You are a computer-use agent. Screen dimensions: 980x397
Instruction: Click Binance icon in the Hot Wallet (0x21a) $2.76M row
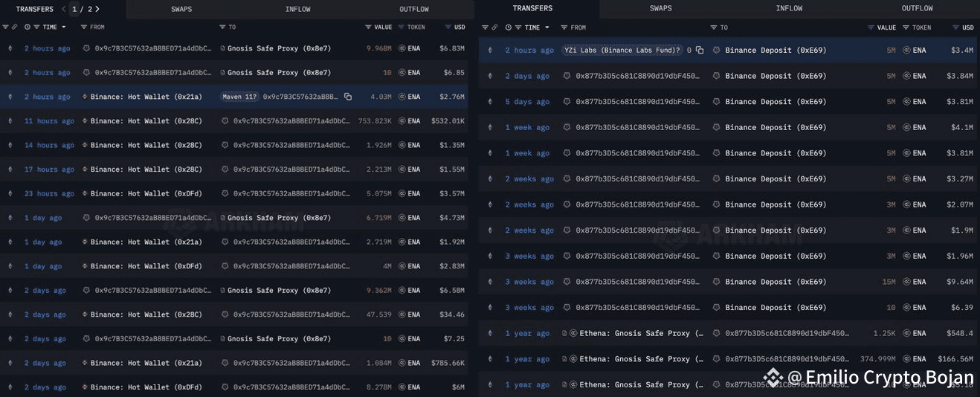(x=86, y=97)
